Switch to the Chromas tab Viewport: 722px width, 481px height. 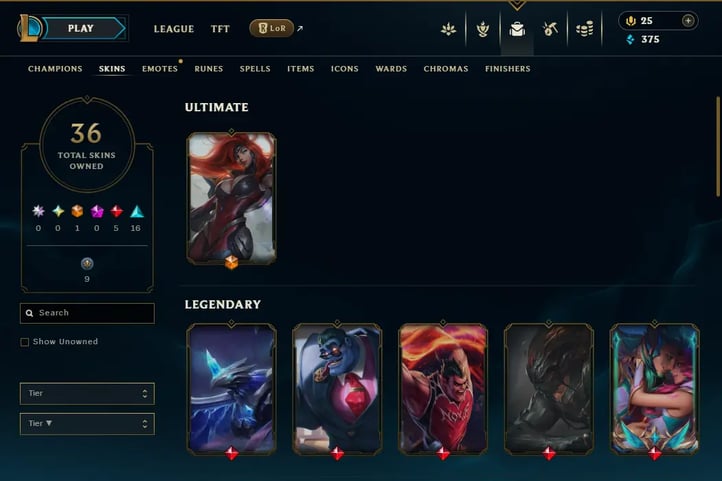pos(446,69)
